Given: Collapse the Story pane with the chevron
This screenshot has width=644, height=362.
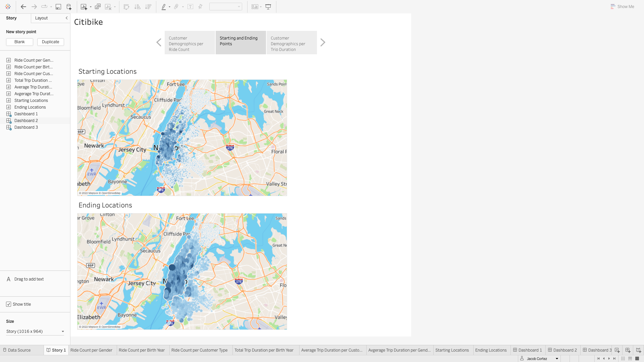Looking at the screenshot, I should 66,18.
